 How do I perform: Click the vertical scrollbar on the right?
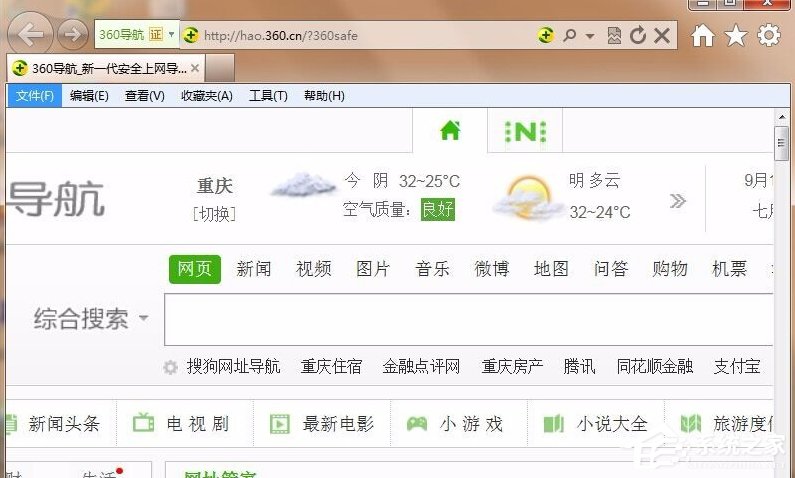click(782, 300)
